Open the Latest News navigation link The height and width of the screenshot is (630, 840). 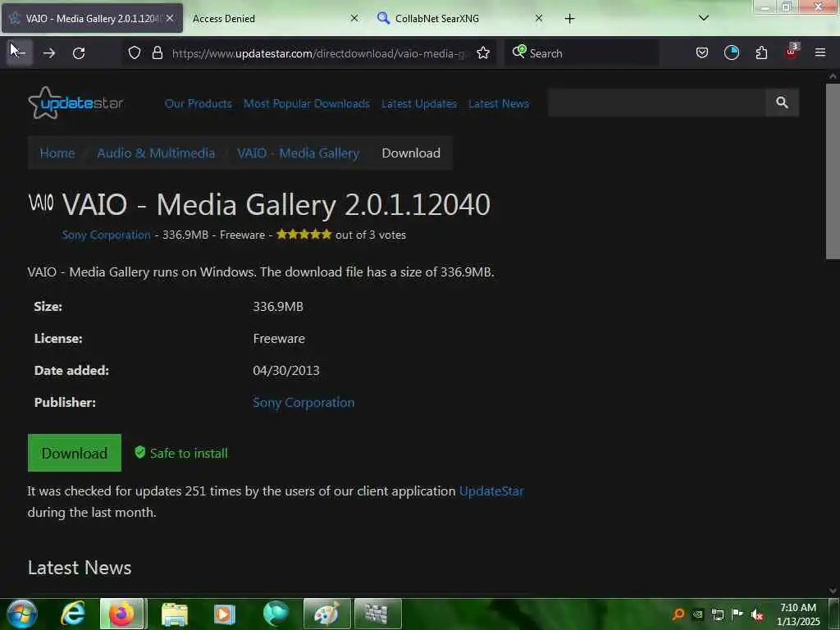(x=498, y=103)
